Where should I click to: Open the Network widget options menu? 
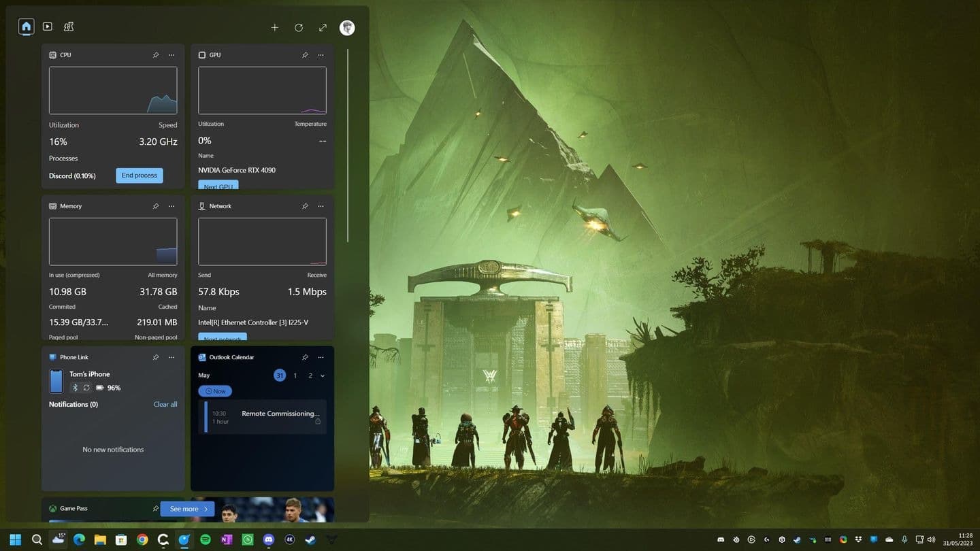321,206
